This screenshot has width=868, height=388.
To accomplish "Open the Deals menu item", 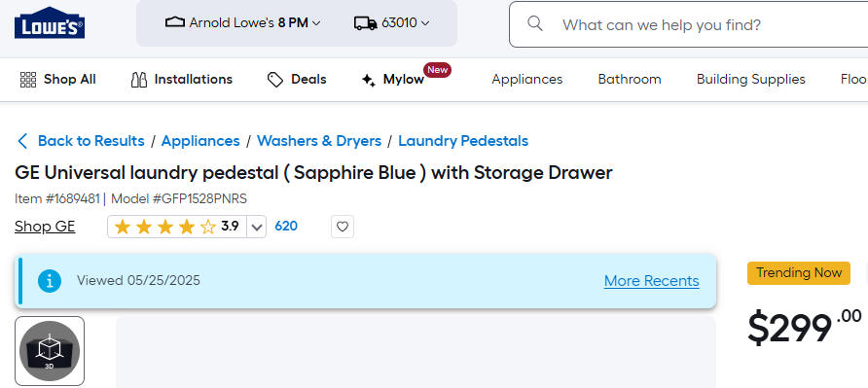I will (x=297, y=80).
